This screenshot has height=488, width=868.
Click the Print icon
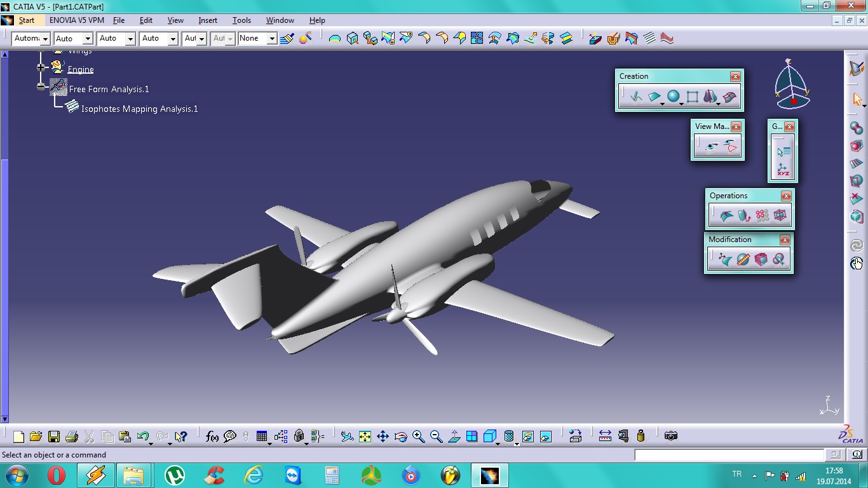71,437
